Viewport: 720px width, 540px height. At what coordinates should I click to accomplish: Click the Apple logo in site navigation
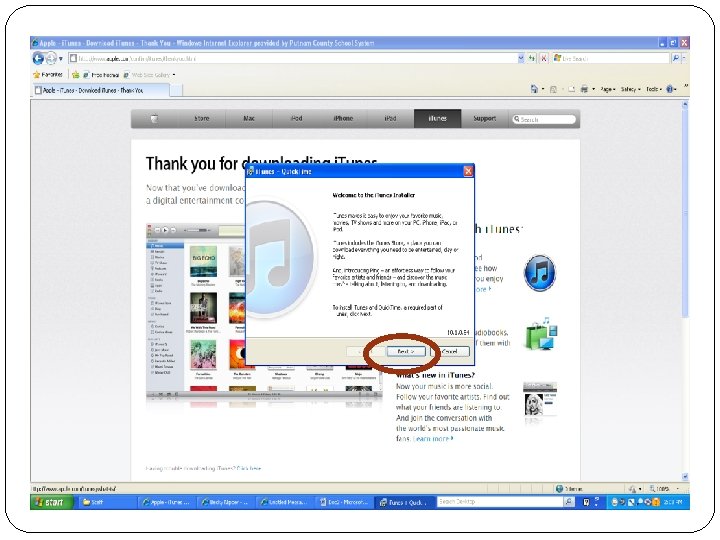[x=155, y=118]
